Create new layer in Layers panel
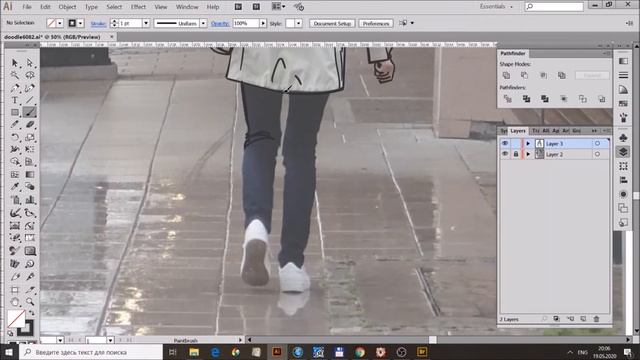Screen dimensions: 640x360 pyautogui.click(x=583, y=319)
